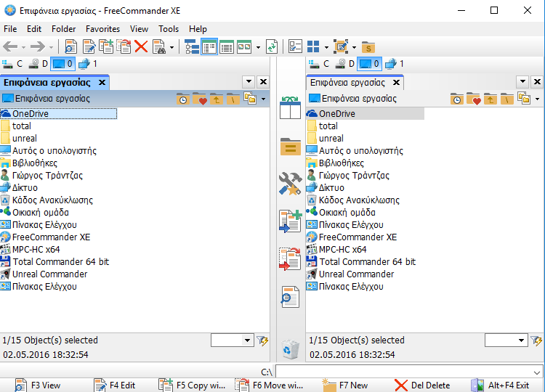Click the command line input field
Image resolution: width=545 pixels, height=392 pixels.
click(409, 372)
